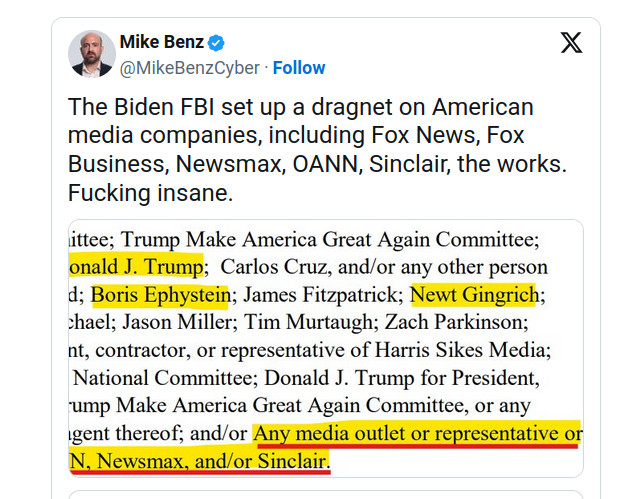The width and height of the screenshot is (621, 499).
Task: Click highlighted name Boris Ephystein
Action: 161,295
